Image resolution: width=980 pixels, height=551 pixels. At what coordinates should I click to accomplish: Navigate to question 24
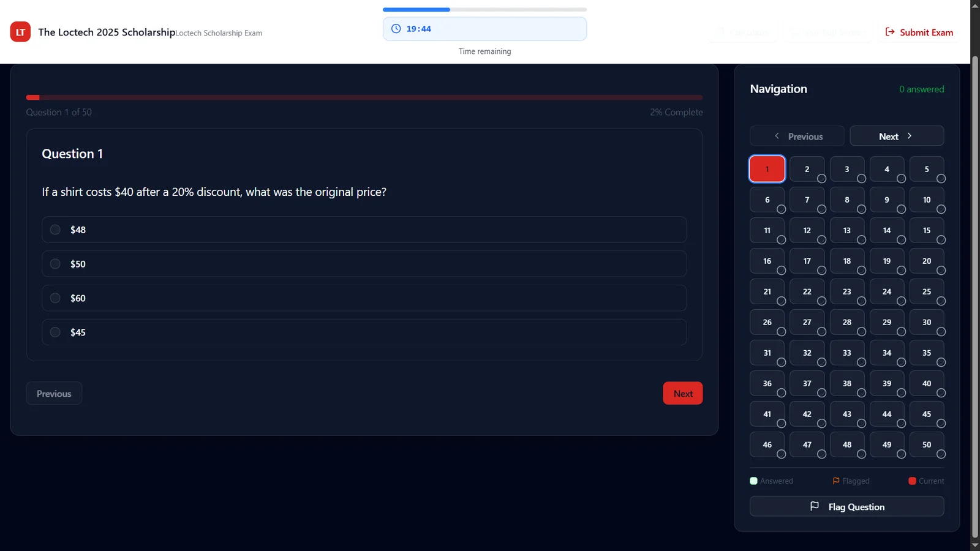[x=887, y=291]
